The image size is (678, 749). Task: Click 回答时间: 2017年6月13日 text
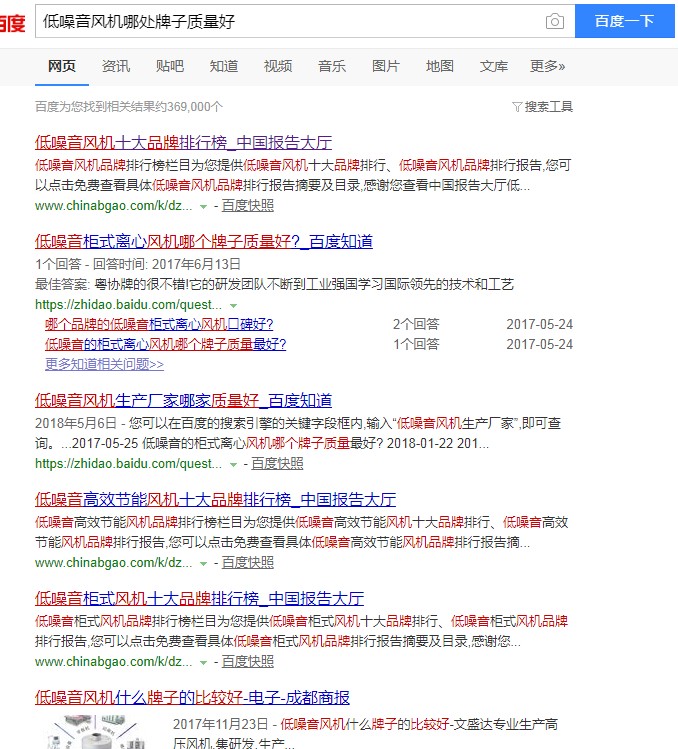coord(166,264)
